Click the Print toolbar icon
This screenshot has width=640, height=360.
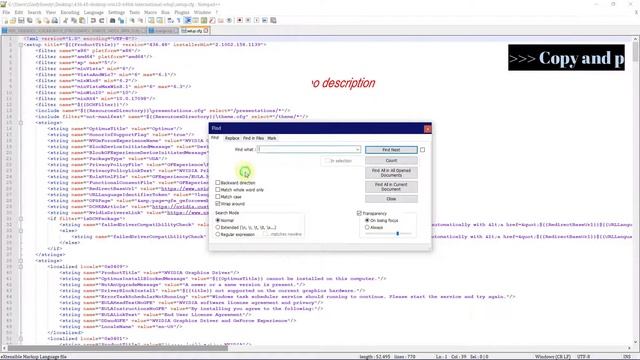pos(54,20)
